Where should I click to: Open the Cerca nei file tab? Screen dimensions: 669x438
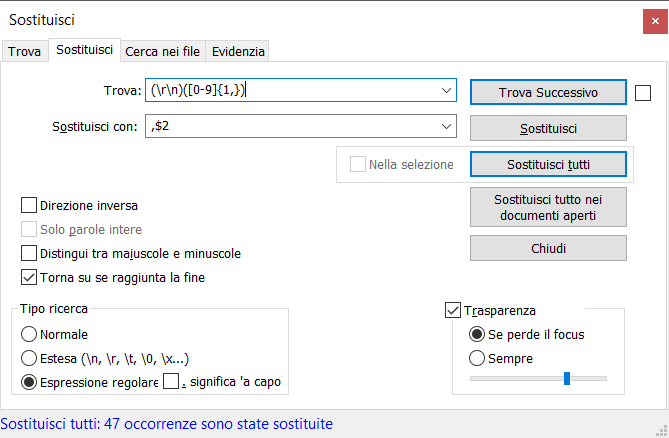pyautogui.click(x=164, y=50)
